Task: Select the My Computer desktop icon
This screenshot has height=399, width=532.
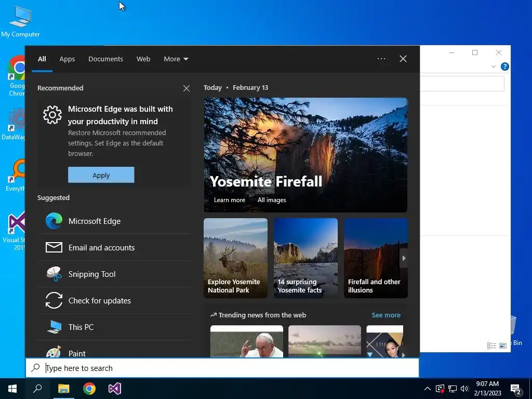Action: (x=20, y=21)
